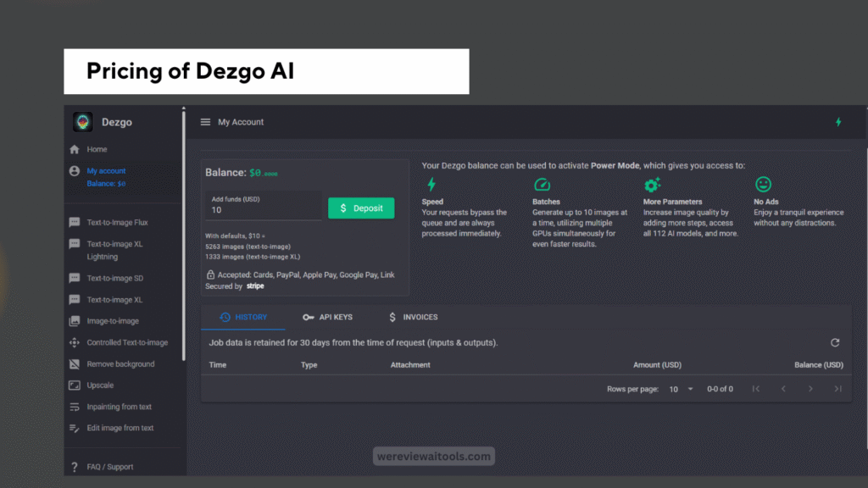Viewport: 868px width, 488px height.
Task: Click Text-to-image XL Lightning sidebar icon
Action: click(x=75, y=244)
